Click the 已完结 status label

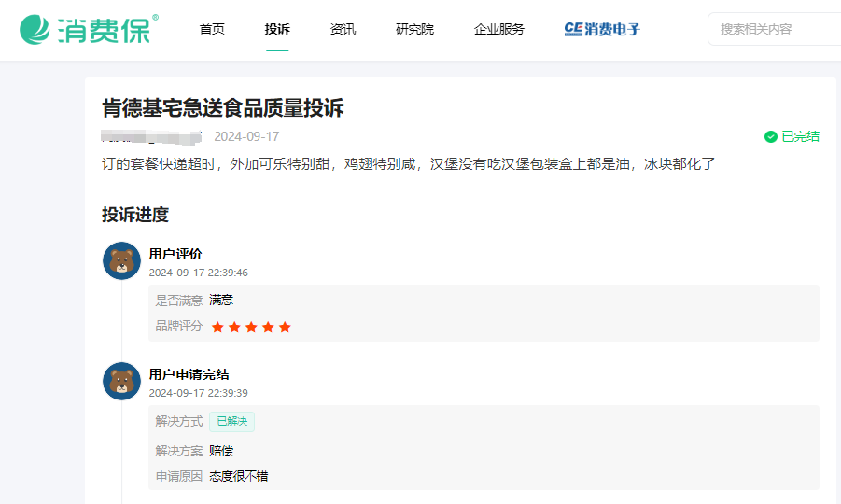point(800,136)
